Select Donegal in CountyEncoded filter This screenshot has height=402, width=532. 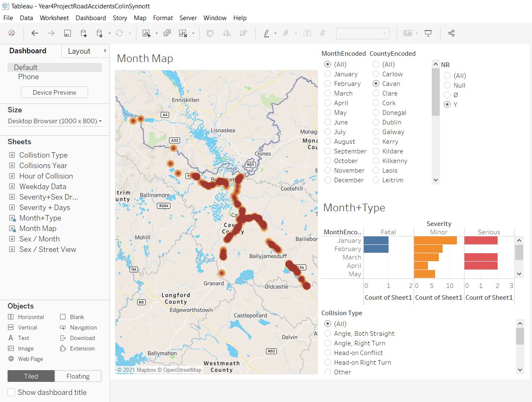(x=376, y=113)
